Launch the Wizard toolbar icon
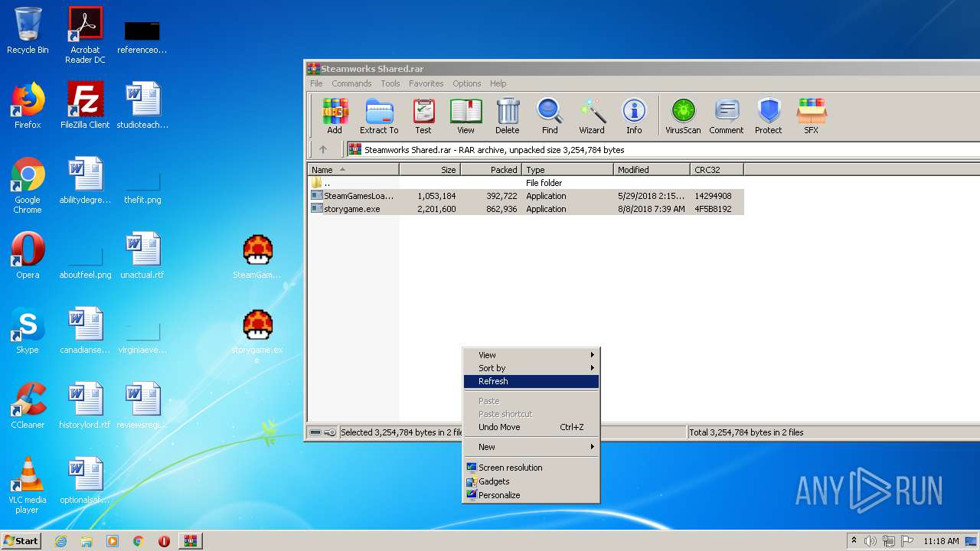 (x=592, y=116)
